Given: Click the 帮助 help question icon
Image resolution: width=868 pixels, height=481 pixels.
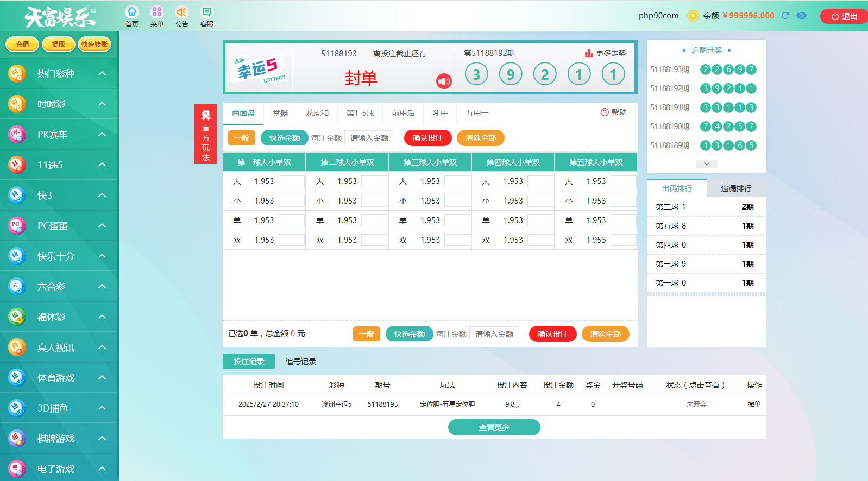Looking at the screenshot, I should click(605, 112).
